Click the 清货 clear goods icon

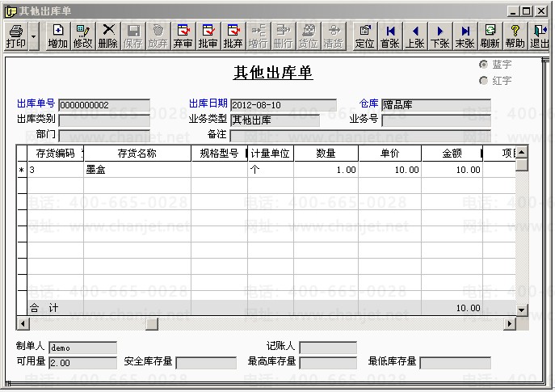(x=334, y=36)
